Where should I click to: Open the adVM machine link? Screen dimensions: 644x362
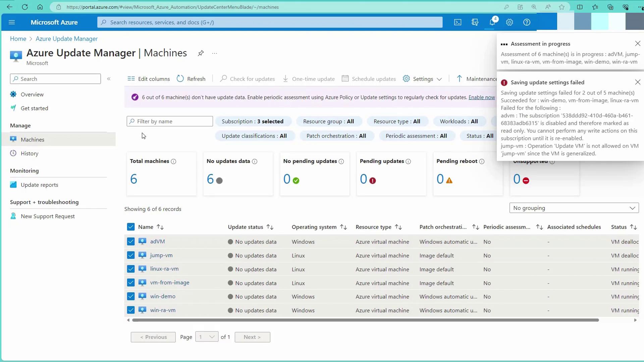157,241
